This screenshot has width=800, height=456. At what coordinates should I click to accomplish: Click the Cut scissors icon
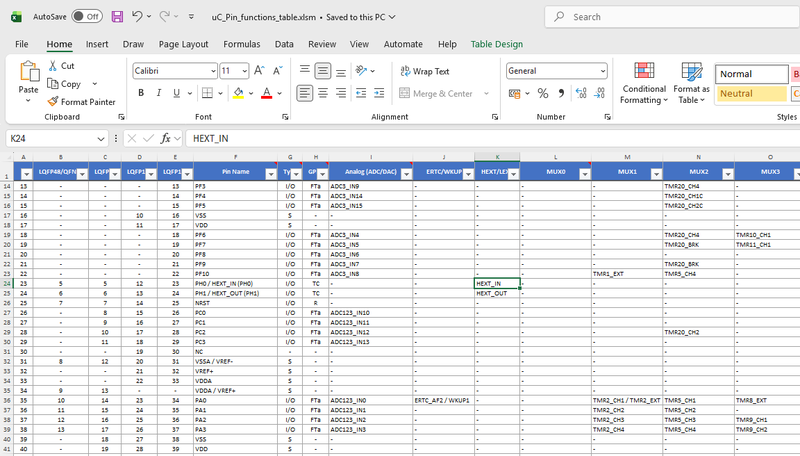tap(53, 65)
